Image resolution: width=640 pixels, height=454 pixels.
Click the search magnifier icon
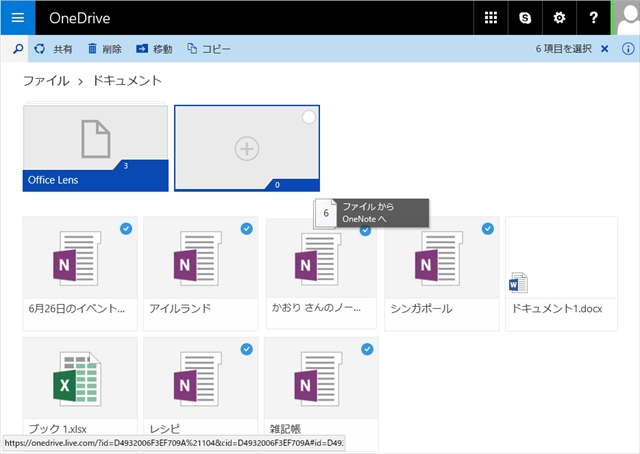click(18, 49)
